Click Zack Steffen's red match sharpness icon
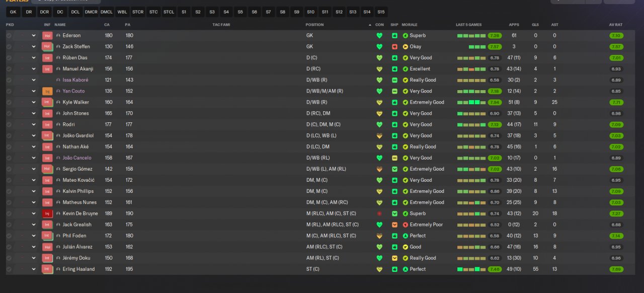Viewport: 644px width, 293px height. pyautogui.click(x=395, y=47)
